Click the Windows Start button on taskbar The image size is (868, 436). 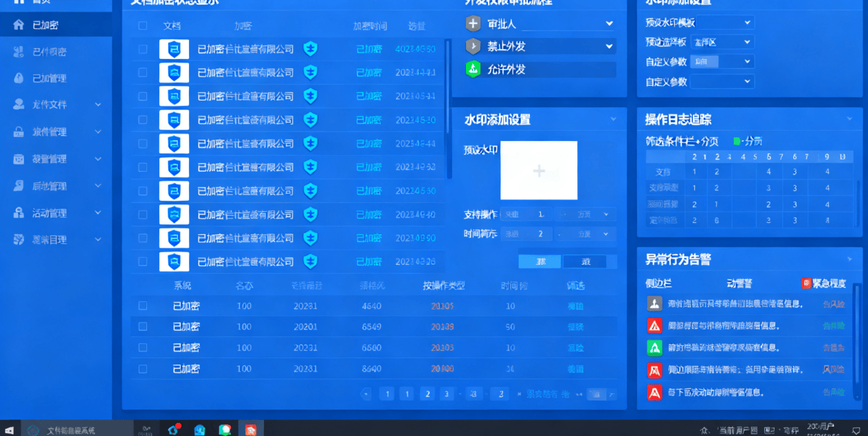tap(10, 430)
